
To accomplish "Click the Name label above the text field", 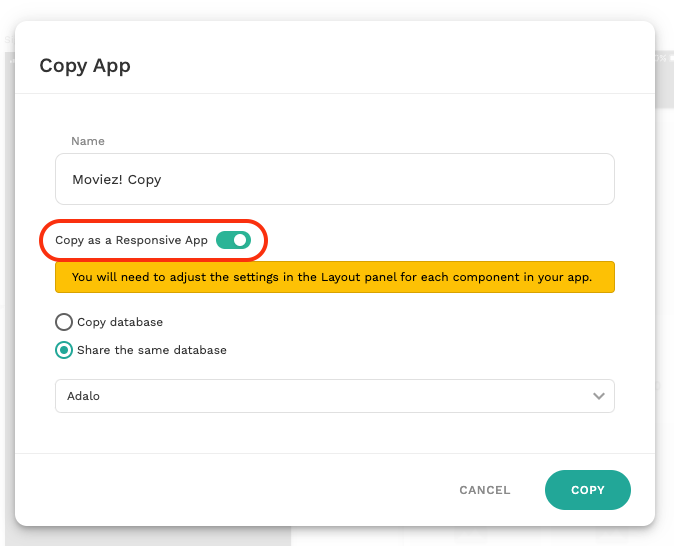I will pyautogui.click(x=88, y=141).
